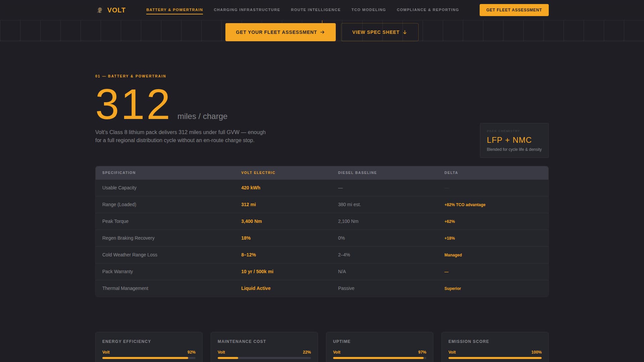
Task: Click the Delta column header
Action: [x=451, y=173]
